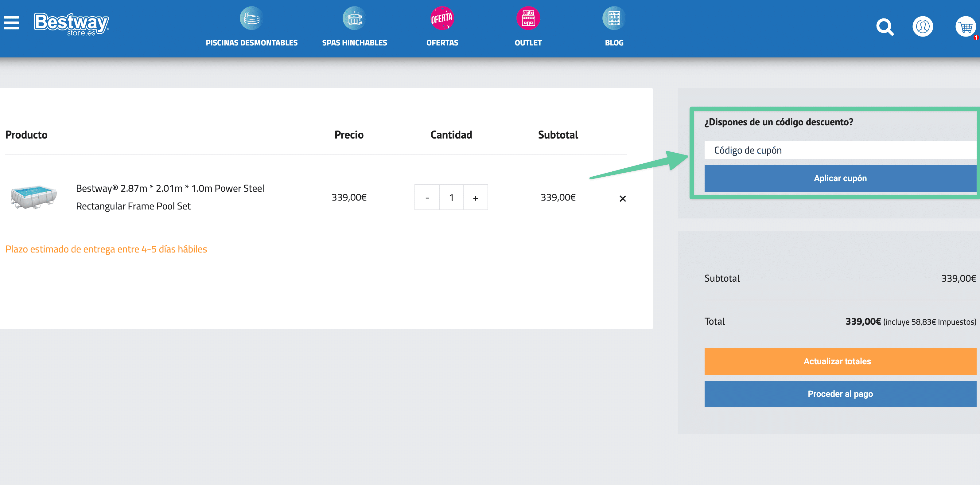Click the Blog icon
This screenshot has height=485, width=980.
(614, 18)
